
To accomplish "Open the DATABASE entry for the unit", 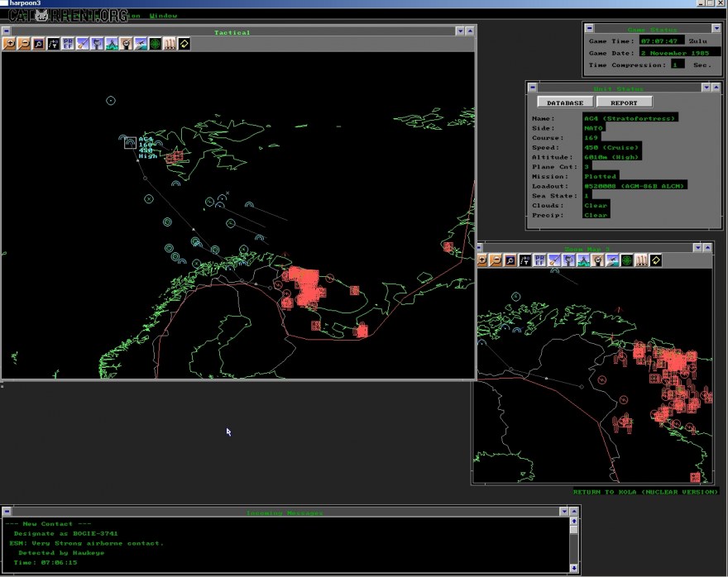I will (x=565, y=103).
